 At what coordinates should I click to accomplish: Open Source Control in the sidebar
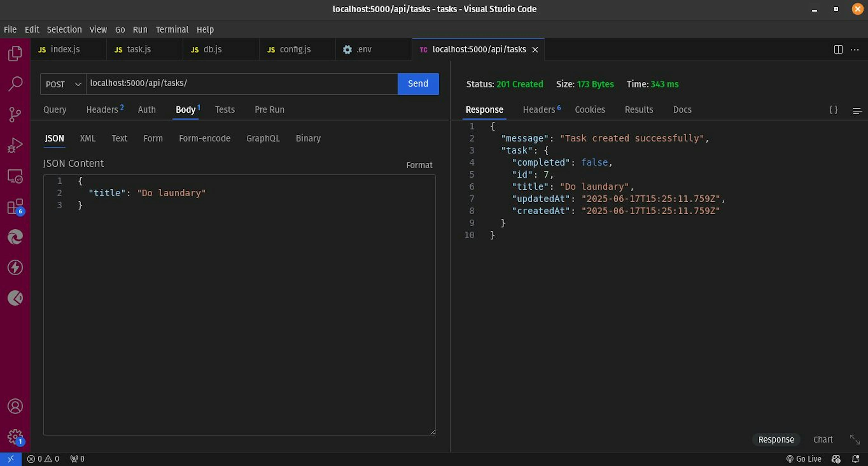click(x=15, y=115)
